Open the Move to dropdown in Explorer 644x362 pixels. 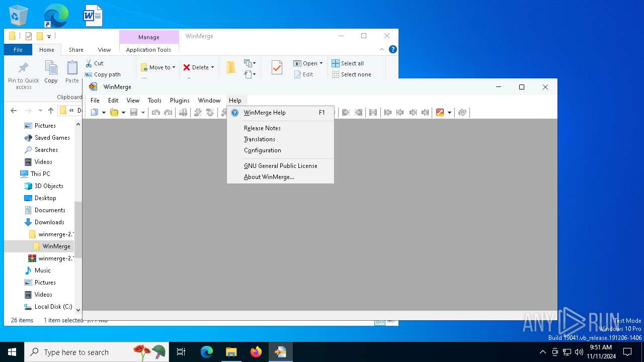(x=158, y=67)
